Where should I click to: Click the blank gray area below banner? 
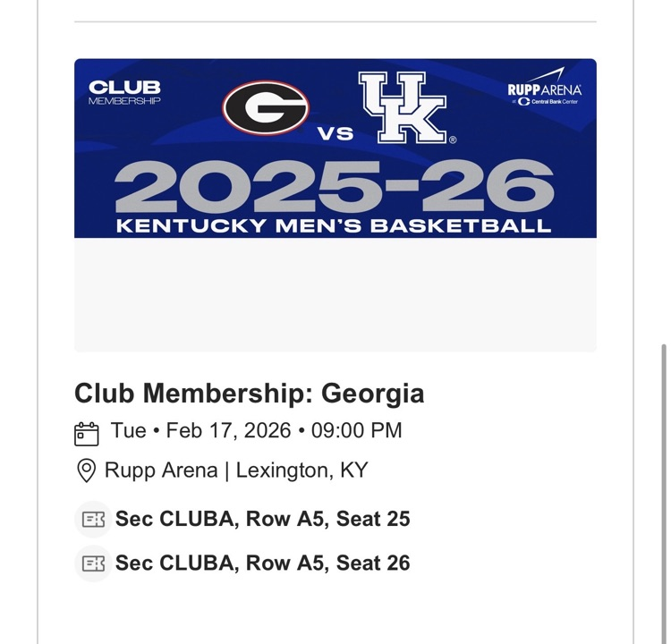[x=335, y=294]
